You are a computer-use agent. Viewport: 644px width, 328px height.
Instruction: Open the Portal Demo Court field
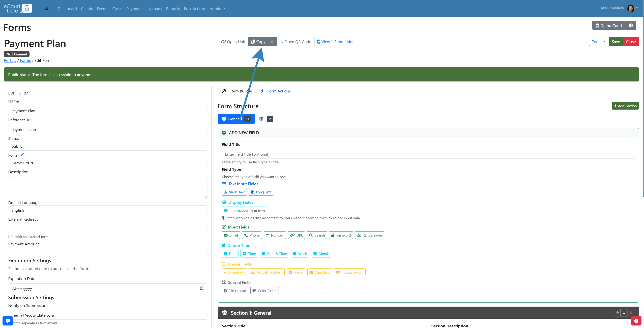(108, 163)
